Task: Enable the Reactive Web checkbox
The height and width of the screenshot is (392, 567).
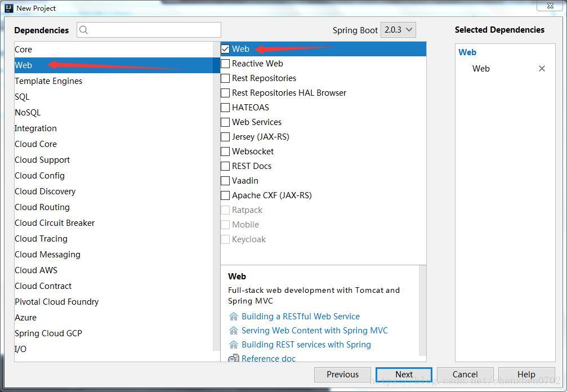Action: 225,64
